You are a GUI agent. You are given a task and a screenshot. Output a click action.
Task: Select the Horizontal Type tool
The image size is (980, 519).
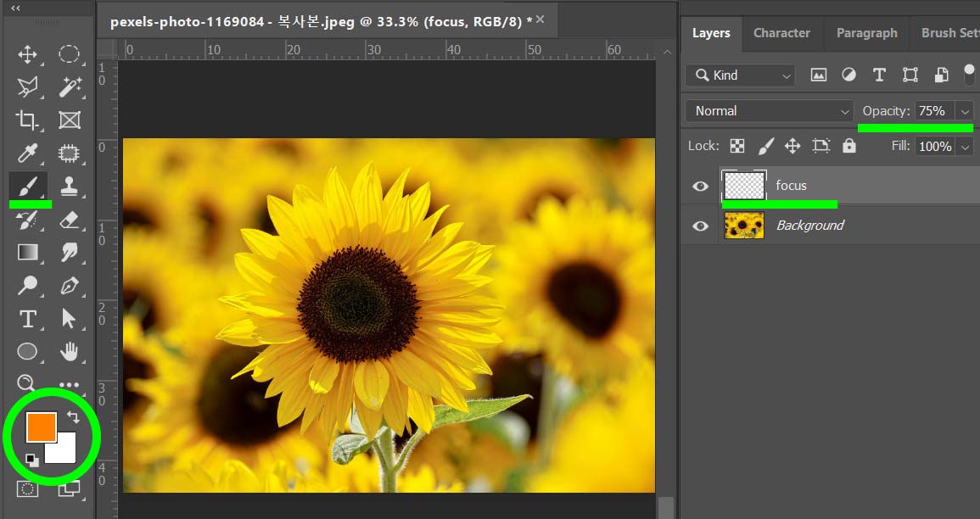27,319
